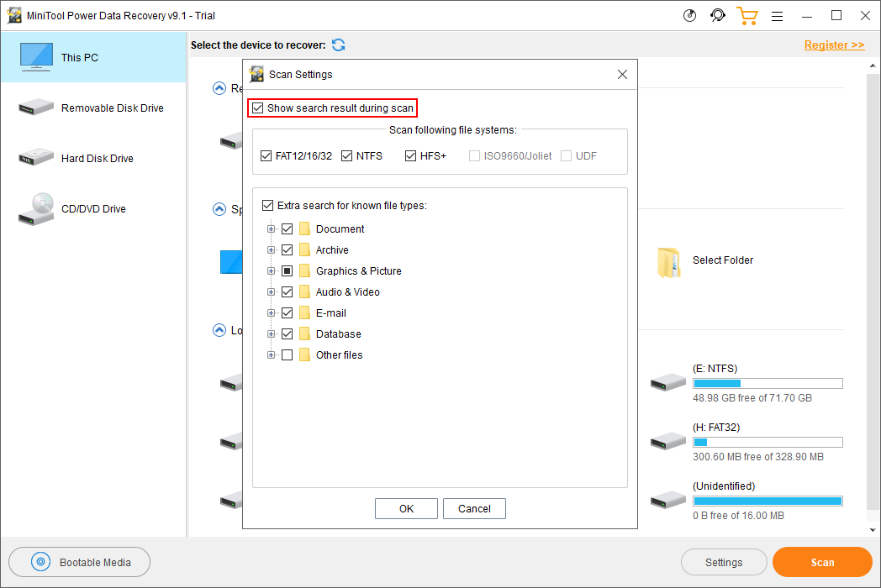Click the refresh device list icon
This screenshot has width=881, height=588.
point(338,45)
